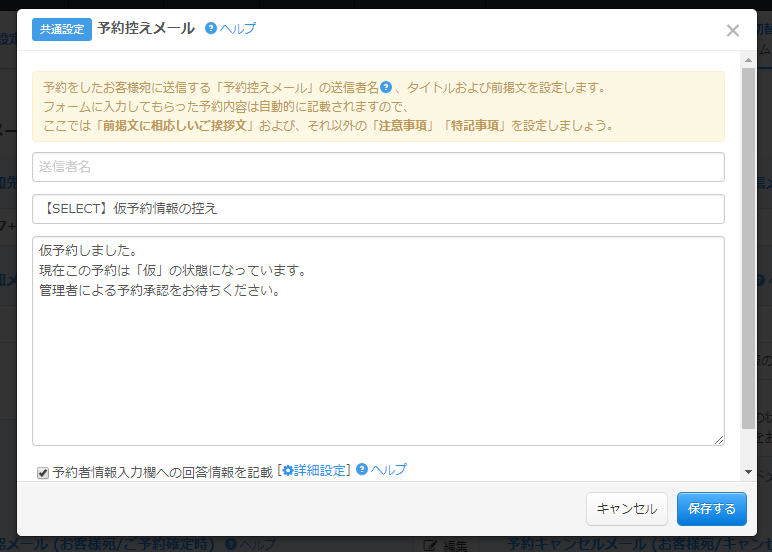The width and height of the screenshot is (772, 552).
Task: Click the gear icon in 詳細設定
Action: click(x=288, y=470)
